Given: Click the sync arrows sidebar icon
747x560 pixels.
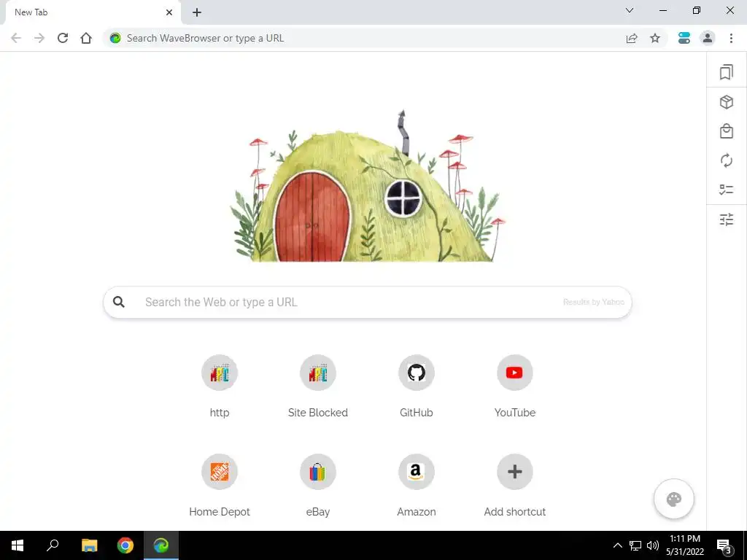Looking at the screenshot, I should pyautogui.click(x=726, y=160).
